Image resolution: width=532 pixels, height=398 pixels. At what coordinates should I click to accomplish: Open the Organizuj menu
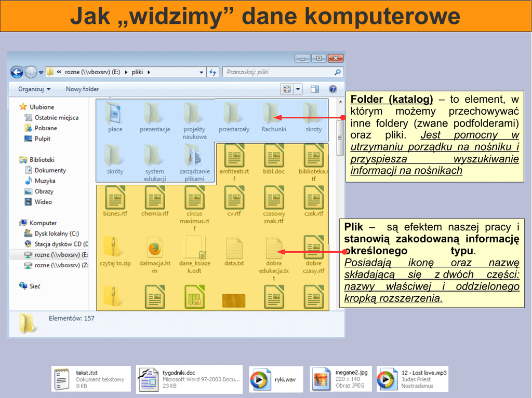(34, 89)
